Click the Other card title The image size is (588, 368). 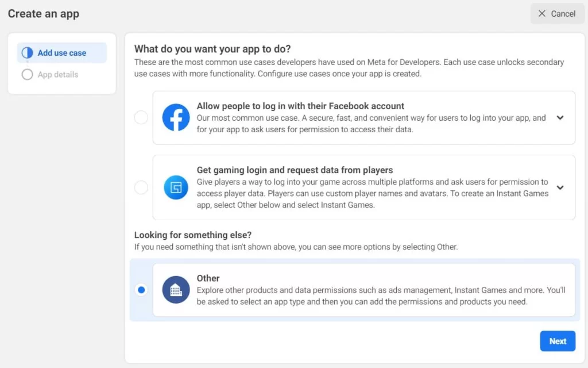(208, 278)
